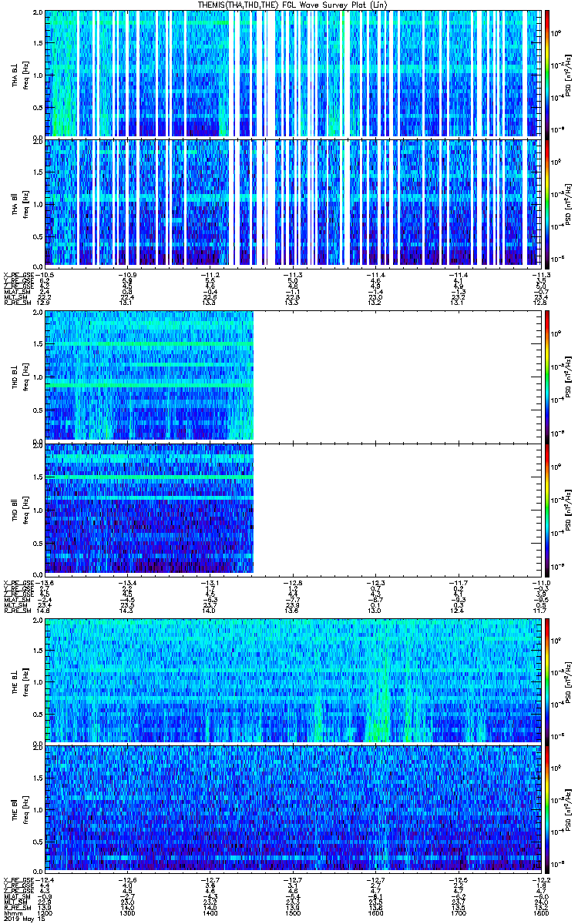Click X_RE_GSE row label under THA panels

18,275
